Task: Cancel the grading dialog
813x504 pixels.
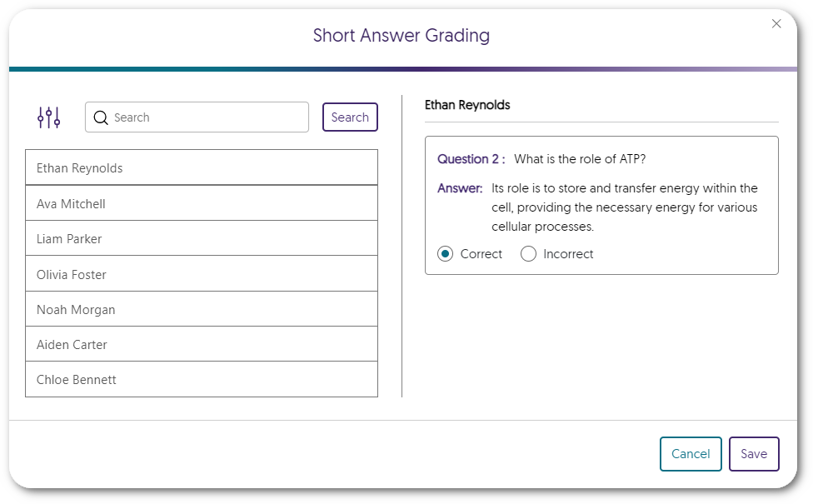Action: point(691,454)
